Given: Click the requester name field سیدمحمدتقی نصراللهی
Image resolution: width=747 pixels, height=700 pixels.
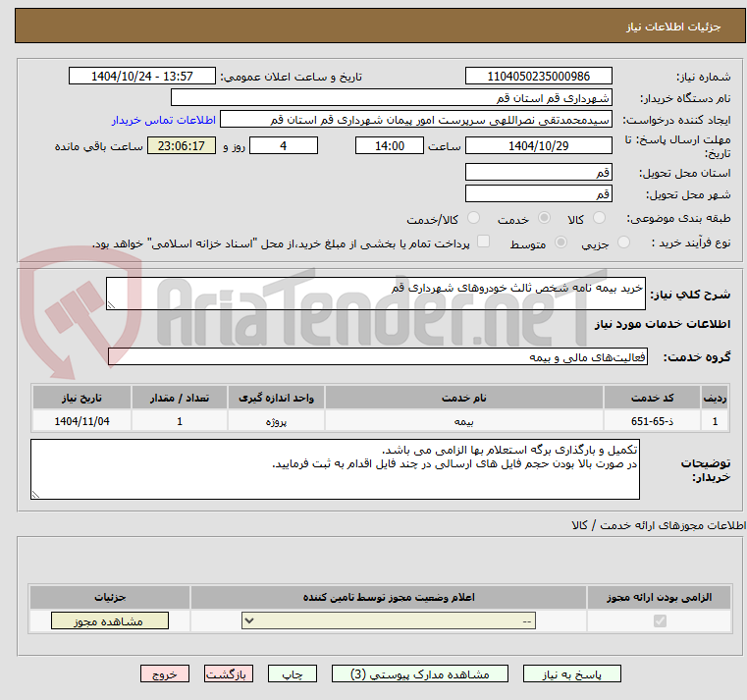Looking at the screenshot, I should point(415,120).
